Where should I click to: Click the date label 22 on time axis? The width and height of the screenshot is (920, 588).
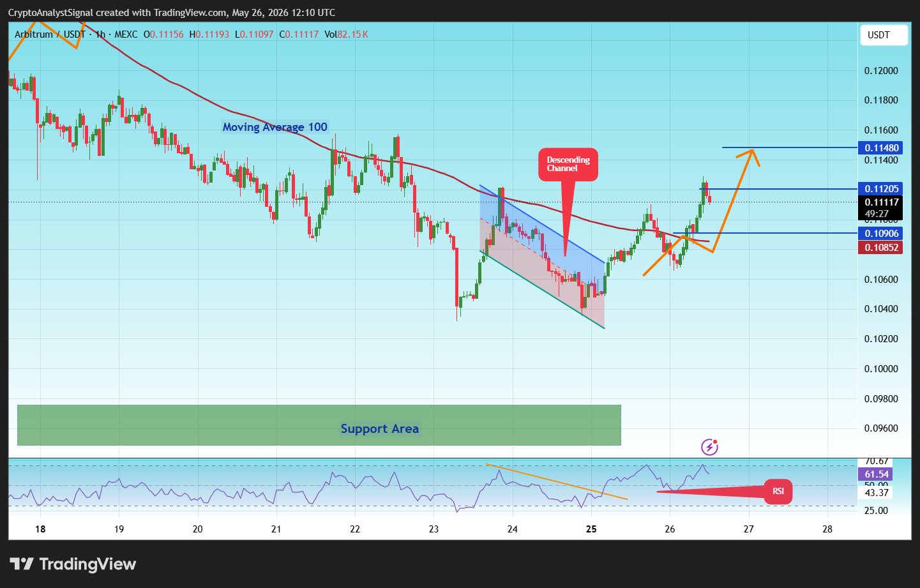[355, 529]
